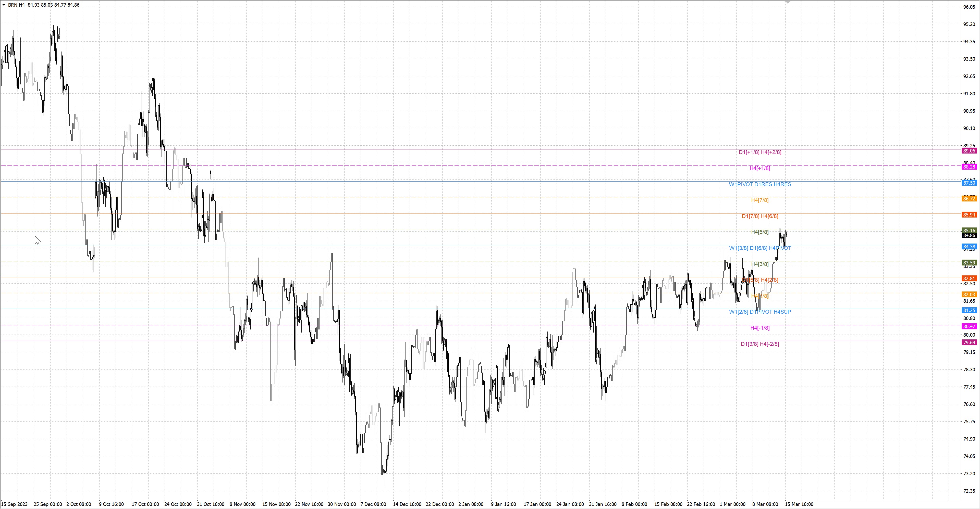The width and height of the screenshot is (980, 509).
Task: Click the gray chart shift marker triangle
Action: [788, 2]
